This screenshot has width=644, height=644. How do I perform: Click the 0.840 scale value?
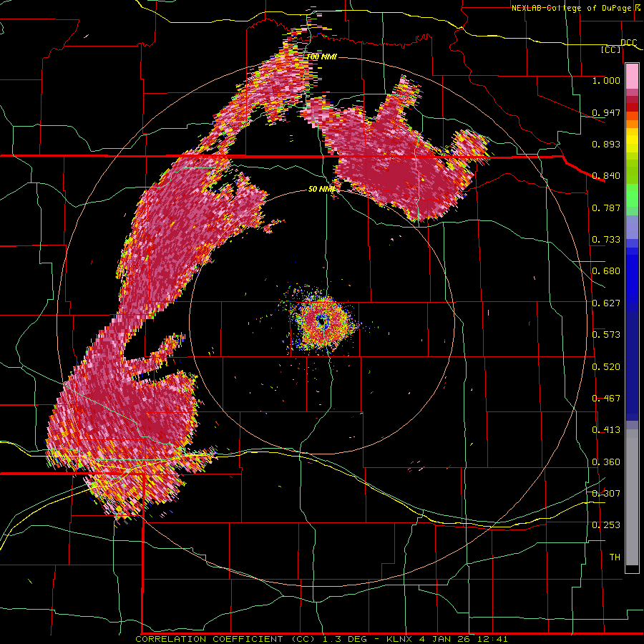click(x=606, y=176)
